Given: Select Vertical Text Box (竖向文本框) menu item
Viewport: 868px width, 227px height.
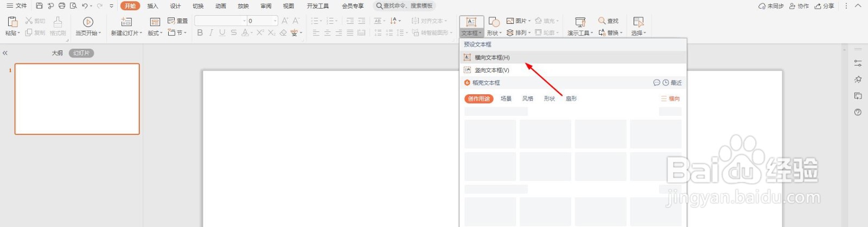Looking at the screenshot, I should click(x=573, y=70).
